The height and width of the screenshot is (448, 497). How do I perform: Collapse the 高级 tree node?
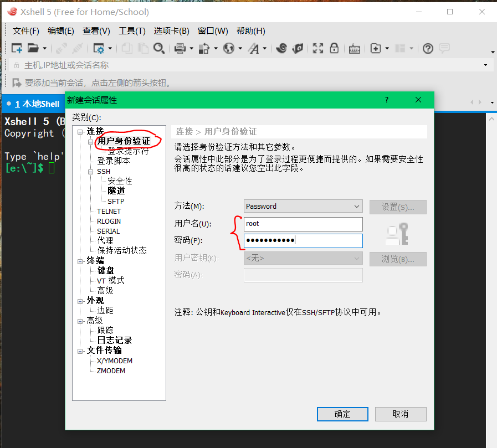(x=80, y=321)
